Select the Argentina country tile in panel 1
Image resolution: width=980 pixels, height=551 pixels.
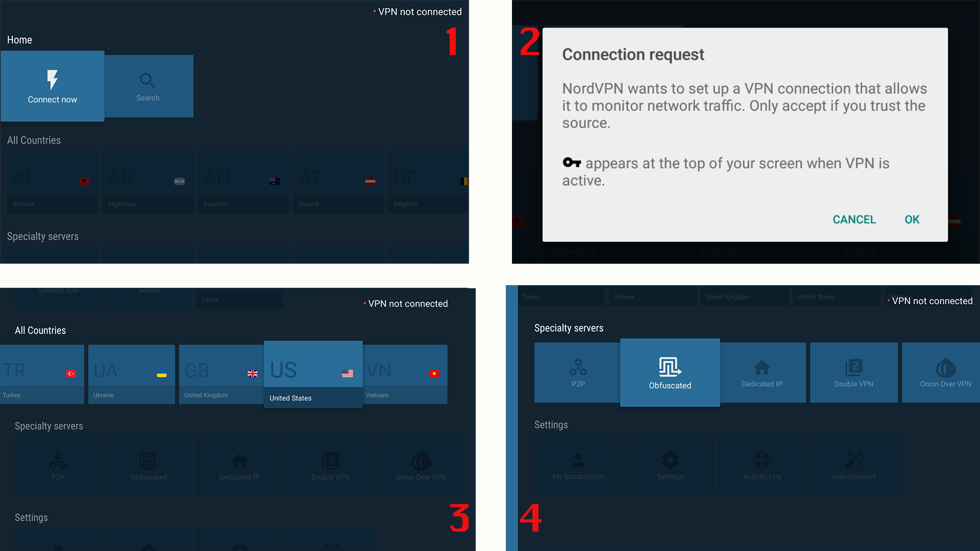(148, 182)
